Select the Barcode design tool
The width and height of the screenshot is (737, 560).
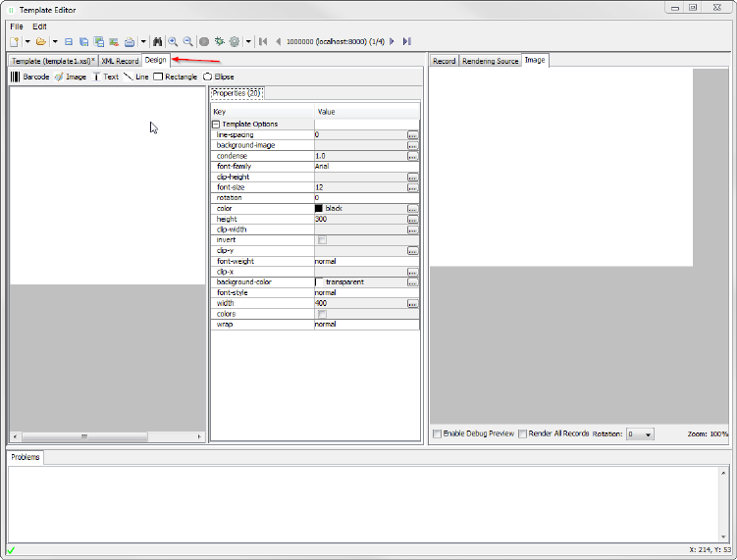pos(30,76)
